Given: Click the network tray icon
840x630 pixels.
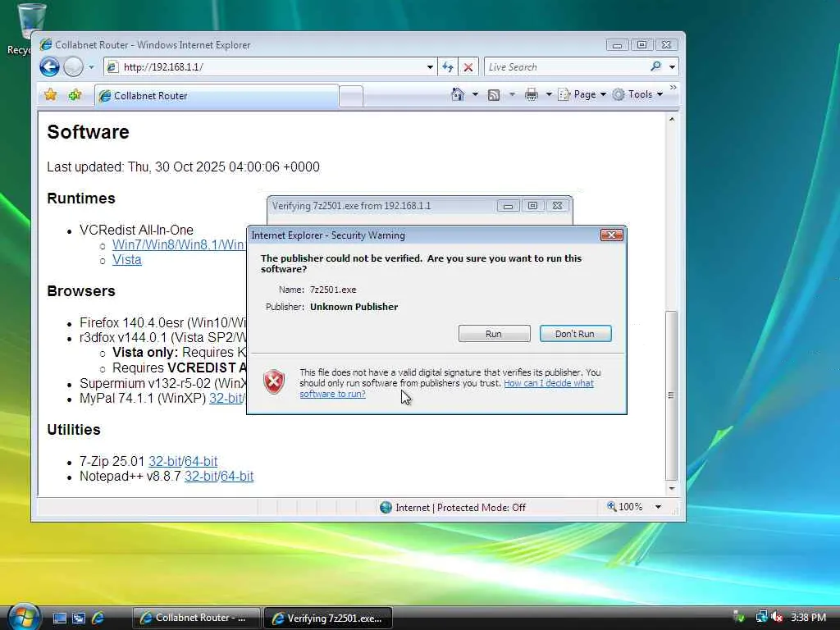Looking at the screenshot, I should coord(760,618).
